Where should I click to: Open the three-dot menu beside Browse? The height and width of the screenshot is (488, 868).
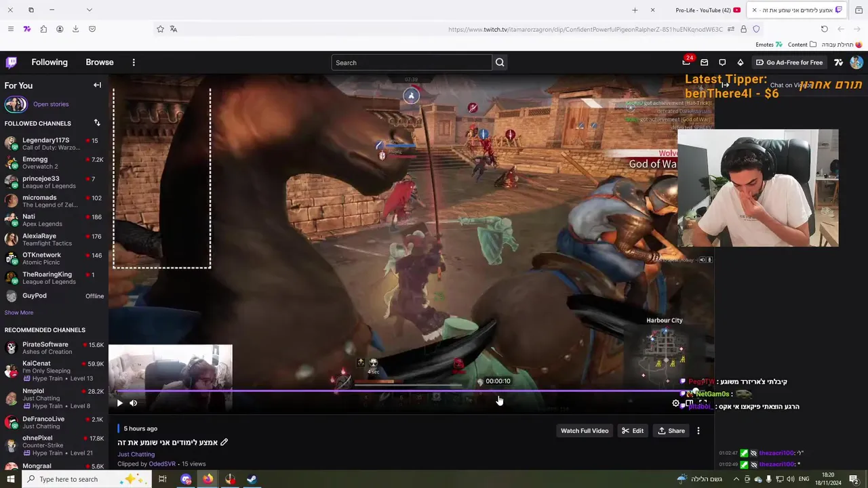point(134,62)
